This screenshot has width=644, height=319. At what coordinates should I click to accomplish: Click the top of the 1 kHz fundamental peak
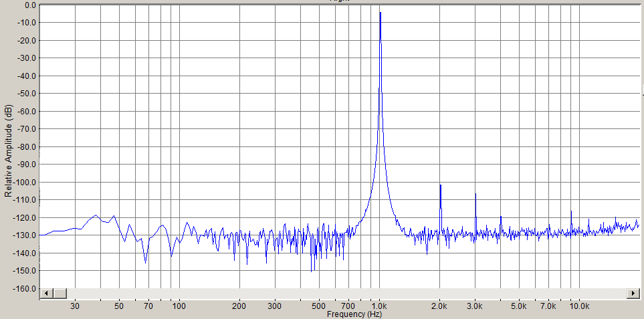(x=381, y=13)
